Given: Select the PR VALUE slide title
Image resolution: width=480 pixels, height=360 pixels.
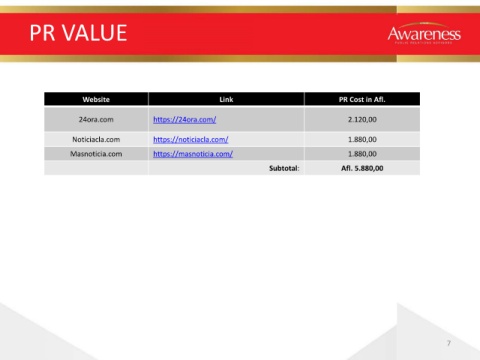Looking at the screenshot, I should click(78, 33).
